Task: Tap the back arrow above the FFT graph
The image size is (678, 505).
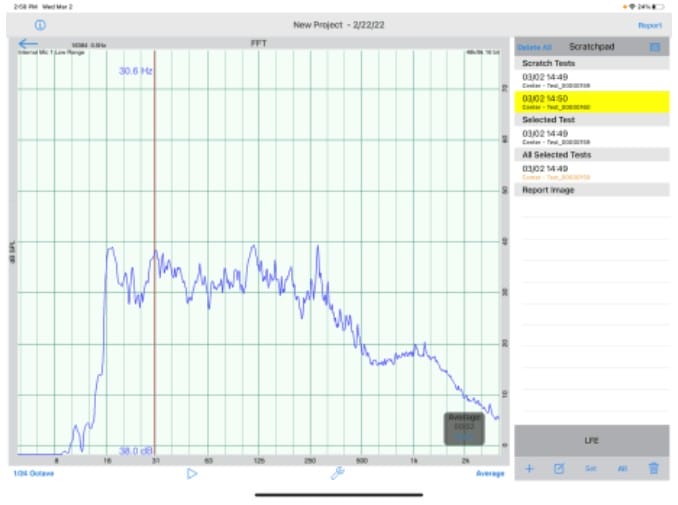Action: pos(27,44)
